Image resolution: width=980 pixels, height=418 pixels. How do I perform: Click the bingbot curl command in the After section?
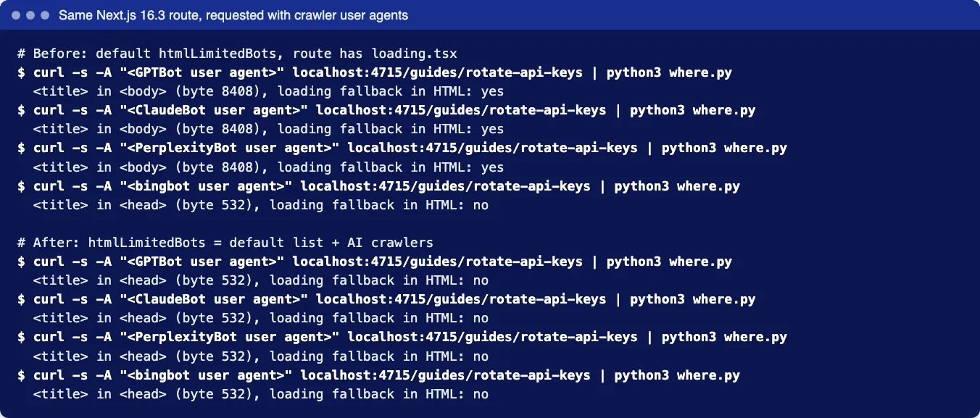tap(378, 375)
